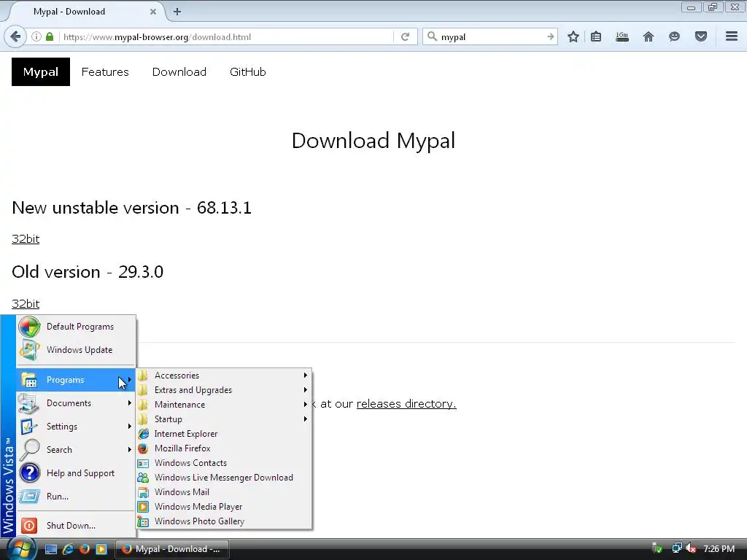Open the hamburger menu button
Viewport: 747px width, 560px height.
click(732, 36)
